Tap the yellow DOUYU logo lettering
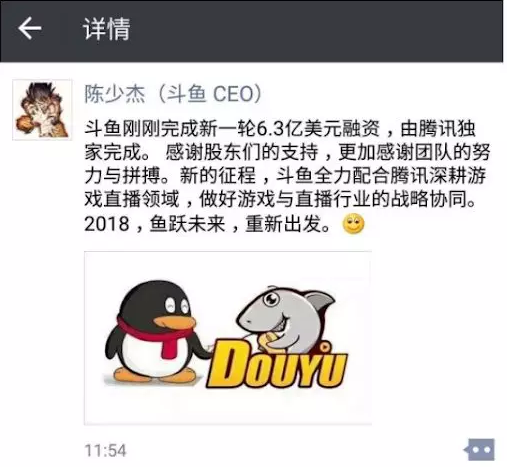 click(277, 365)
